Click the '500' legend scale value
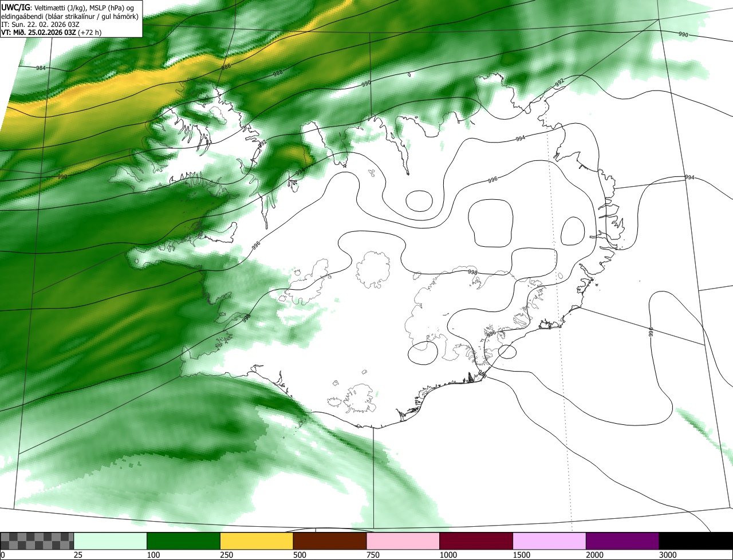 pos(299,555)
